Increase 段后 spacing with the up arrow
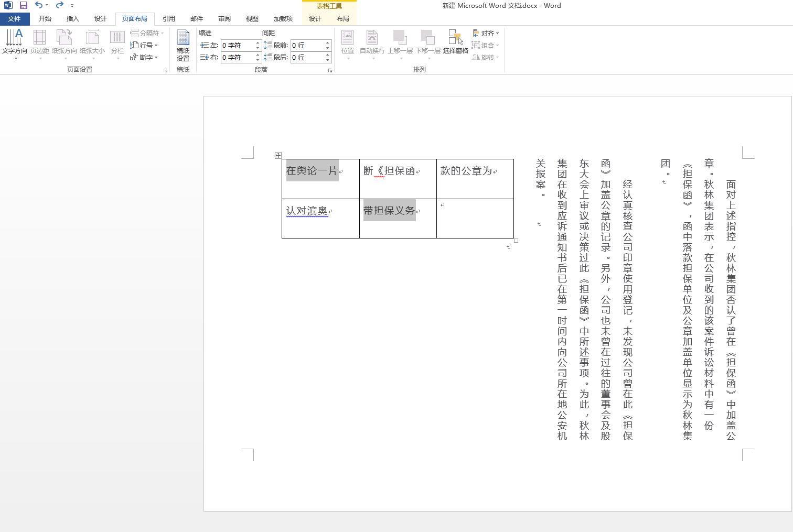The height and width of the screenshot is (532, 793). pyautogui.click(x=328, y=55)
